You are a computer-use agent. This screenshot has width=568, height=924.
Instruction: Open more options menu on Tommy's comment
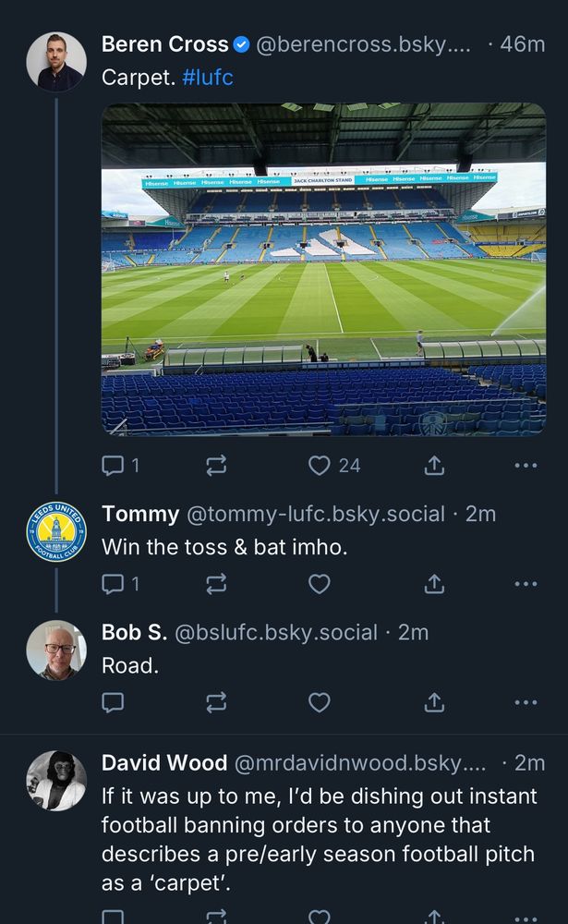[526, 584]
